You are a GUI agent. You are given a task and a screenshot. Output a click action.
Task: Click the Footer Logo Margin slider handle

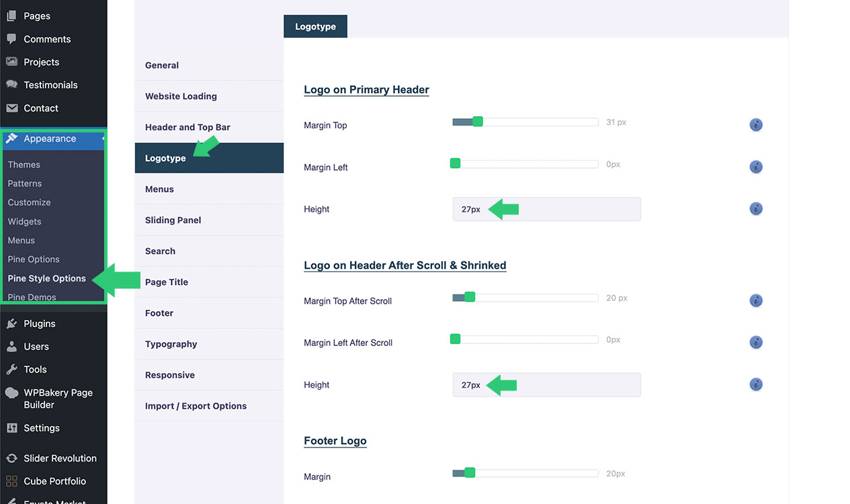(470, 473)
